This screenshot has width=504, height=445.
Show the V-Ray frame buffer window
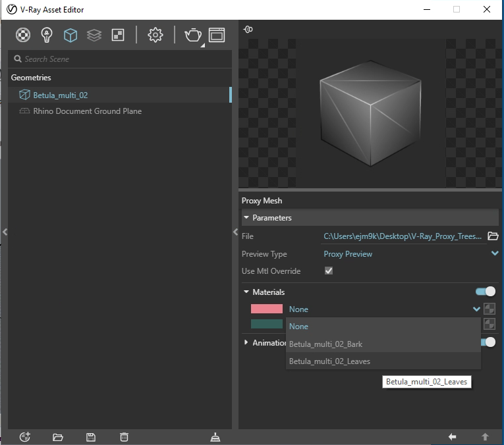point(217,35)
